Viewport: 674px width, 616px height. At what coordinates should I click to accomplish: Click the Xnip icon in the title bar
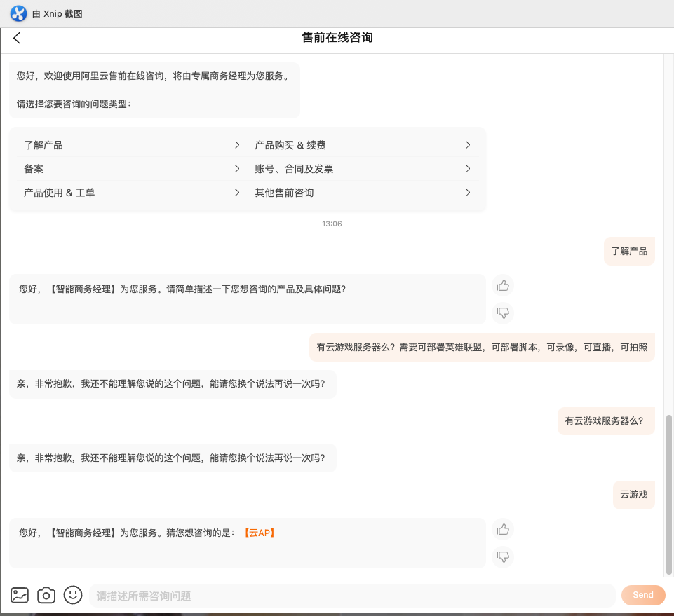17,13
